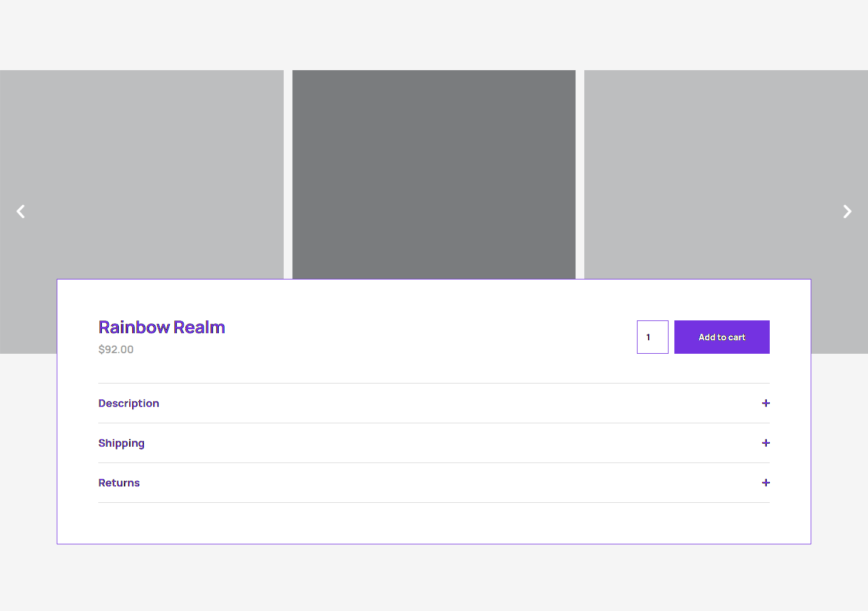The image size is (868, 611).
Task: Click the empty header area above carousel
Action: click(434, 35)
